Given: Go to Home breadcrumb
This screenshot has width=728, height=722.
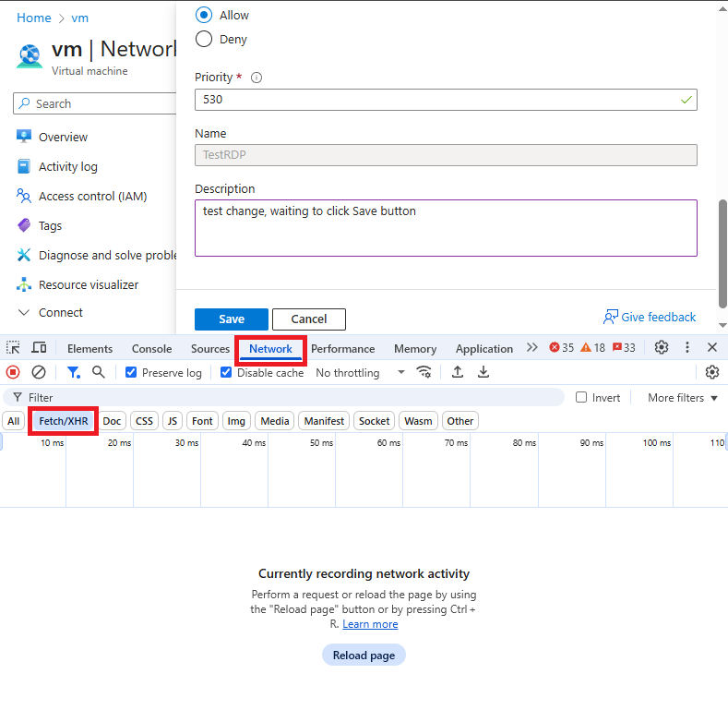Looking at the screenshot, I should pyautogui.click(x=34, y=18).
